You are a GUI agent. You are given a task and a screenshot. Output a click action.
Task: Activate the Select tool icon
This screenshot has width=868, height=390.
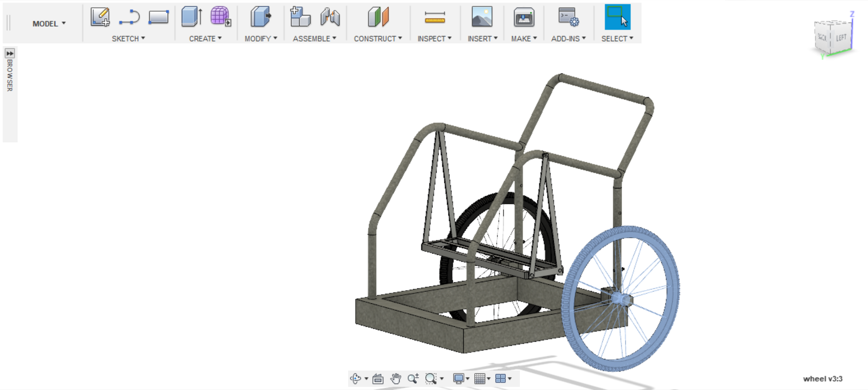618,17
